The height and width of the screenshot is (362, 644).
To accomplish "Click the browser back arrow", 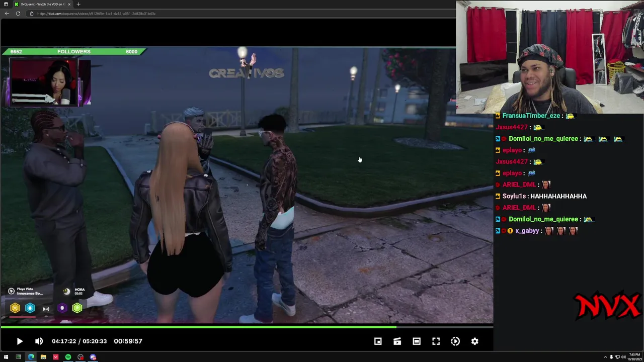I will pos(7,14).
